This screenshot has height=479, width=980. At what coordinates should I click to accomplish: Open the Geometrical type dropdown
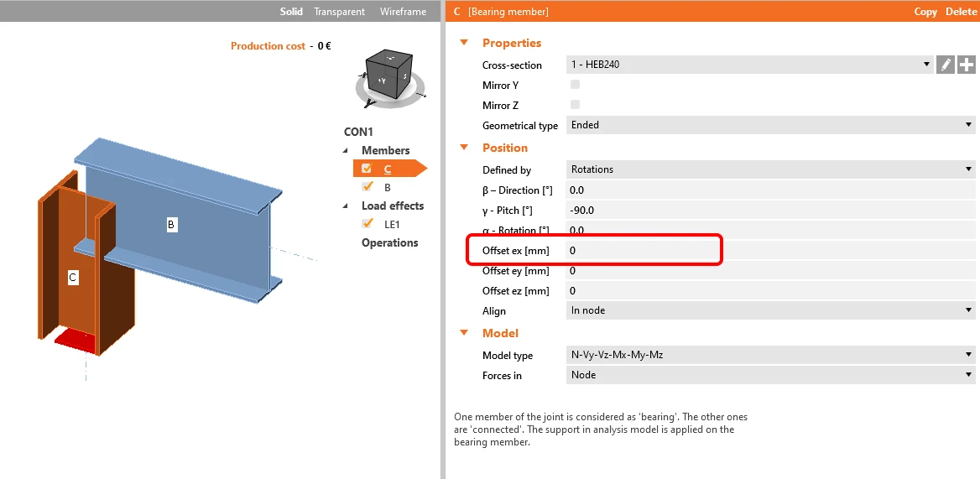(770, 125)
